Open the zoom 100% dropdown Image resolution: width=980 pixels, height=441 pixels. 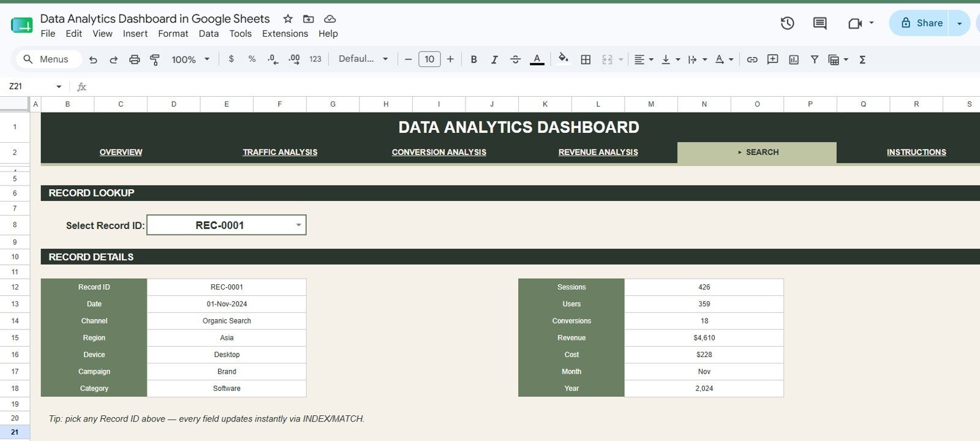click(x=190, y=59)
